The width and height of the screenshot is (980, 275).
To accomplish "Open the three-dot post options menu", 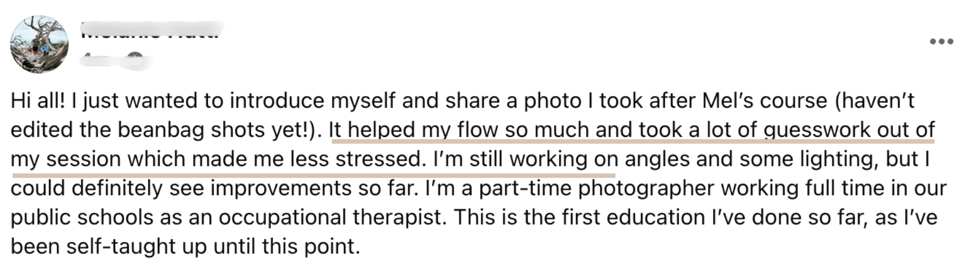I will pyautogui.click(x=942, y=42).
